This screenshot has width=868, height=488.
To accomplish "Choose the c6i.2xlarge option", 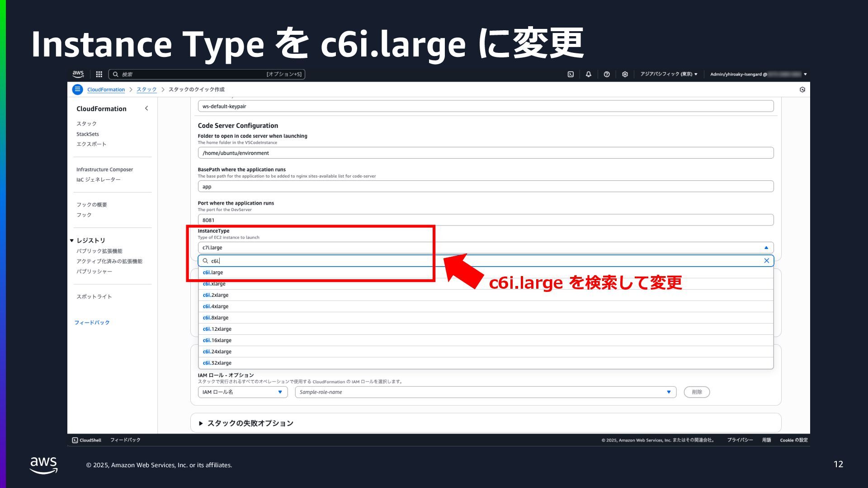I will [x=216, y=295].
